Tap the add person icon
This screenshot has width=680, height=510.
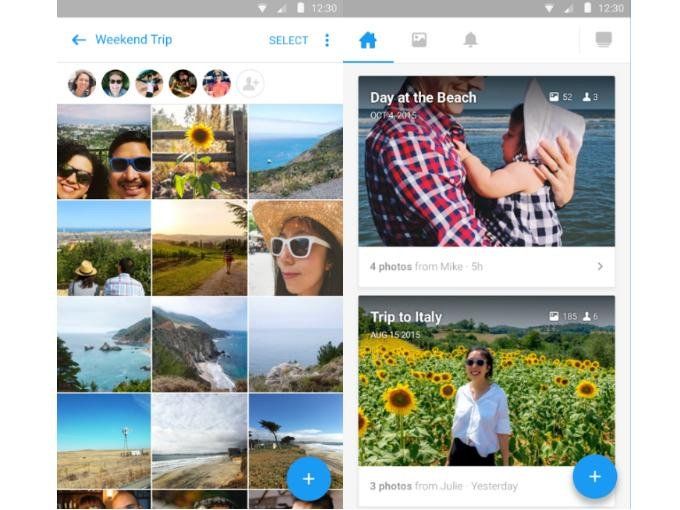point(250,83)
